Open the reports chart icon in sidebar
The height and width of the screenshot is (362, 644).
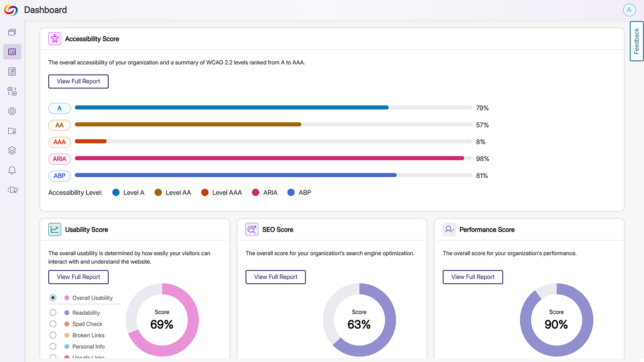[12, 71]
